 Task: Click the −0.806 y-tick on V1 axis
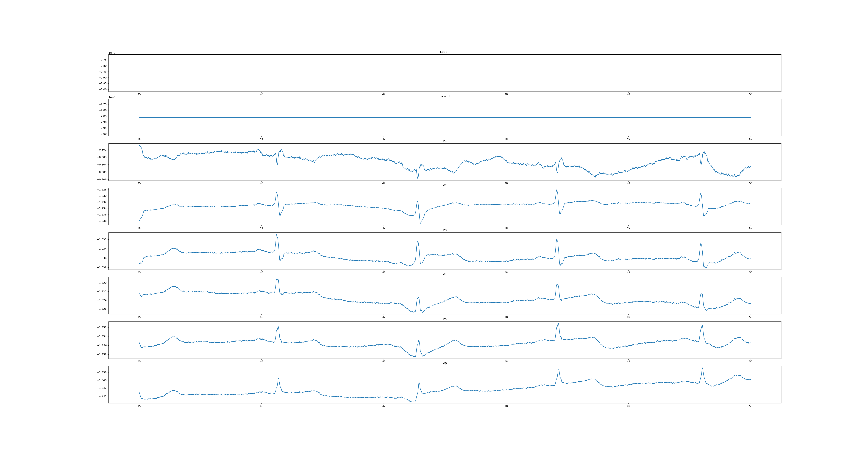(x=102, y=180)
